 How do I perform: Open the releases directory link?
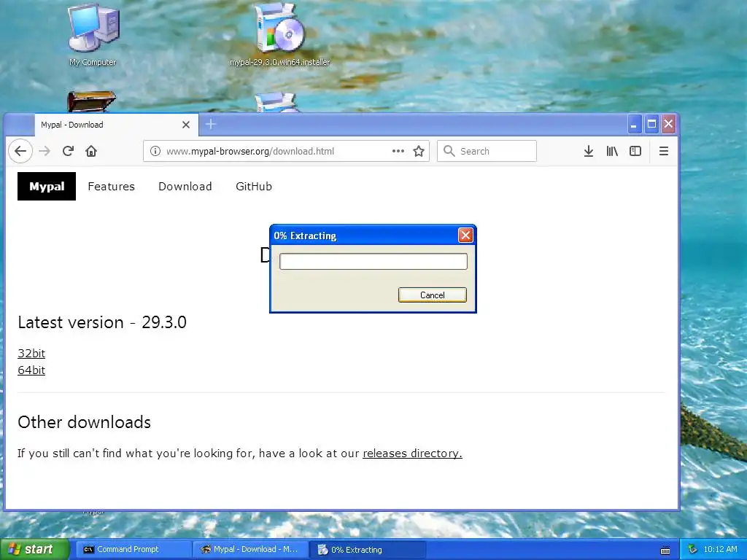tap(413, 453)
